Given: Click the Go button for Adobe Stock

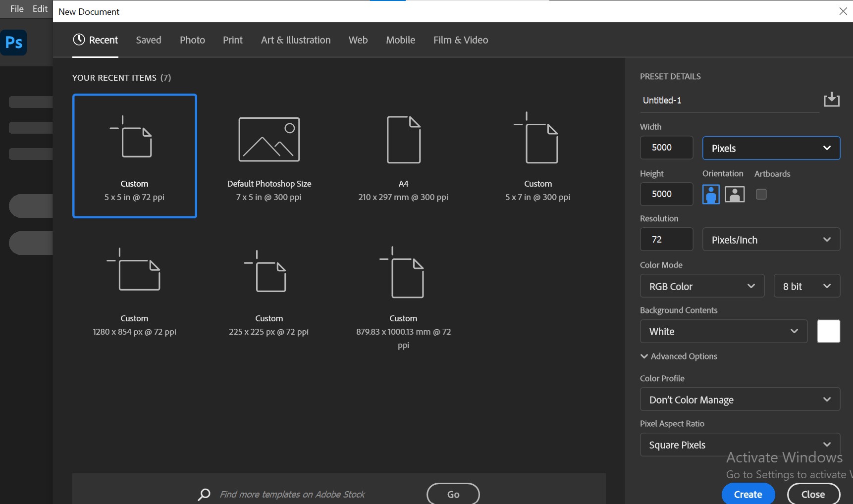Looking at the screenshot, I should [453, 494].
